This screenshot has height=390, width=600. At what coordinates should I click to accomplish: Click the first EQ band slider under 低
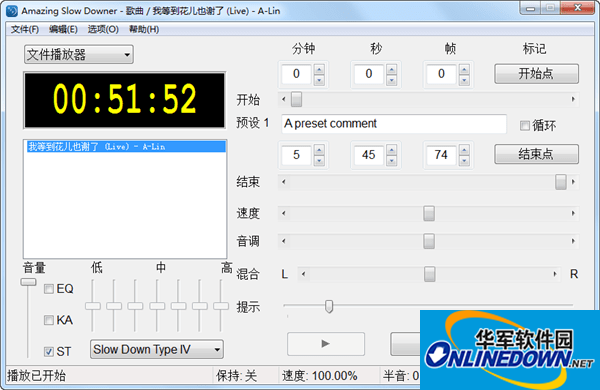click(x=93, y=306)
